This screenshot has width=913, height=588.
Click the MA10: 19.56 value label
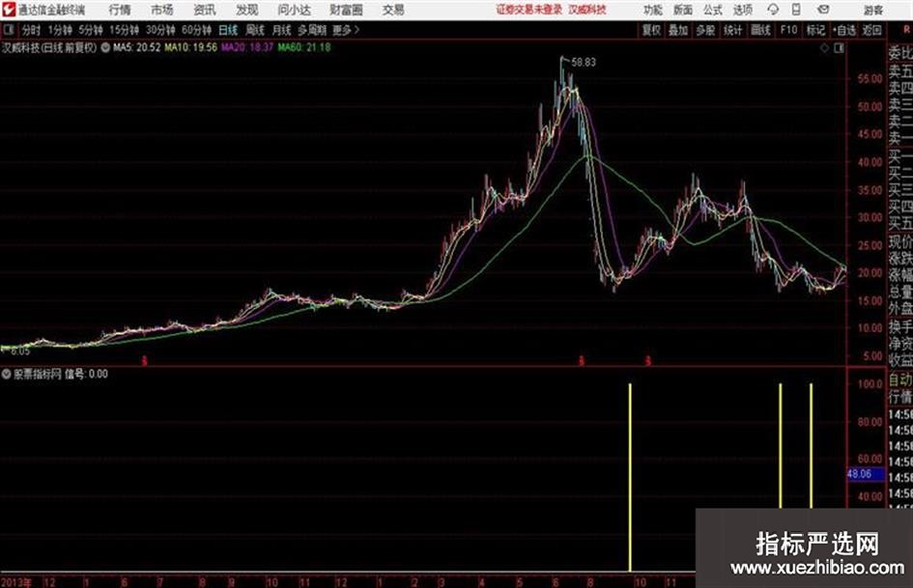(191, 47)
